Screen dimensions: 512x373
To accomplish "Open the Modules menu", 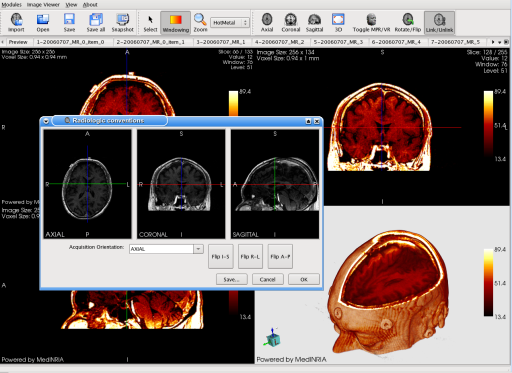I will point(11,5).
